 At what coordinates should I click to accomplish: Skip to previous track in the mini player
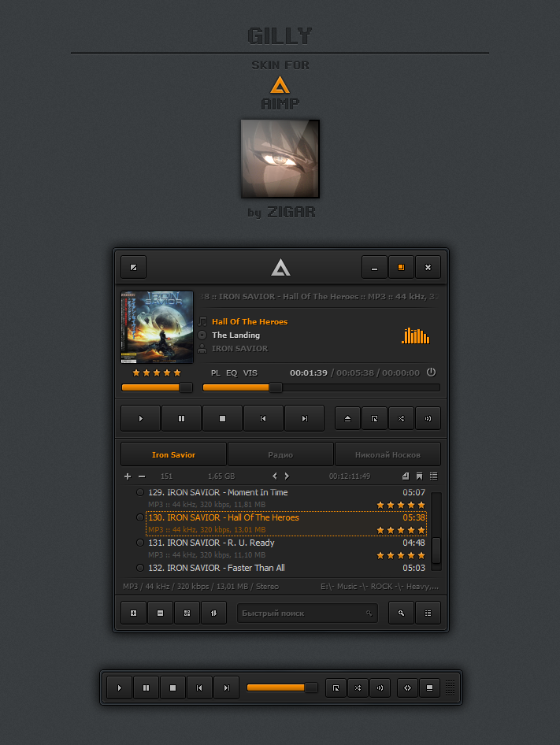coord(199,688)
